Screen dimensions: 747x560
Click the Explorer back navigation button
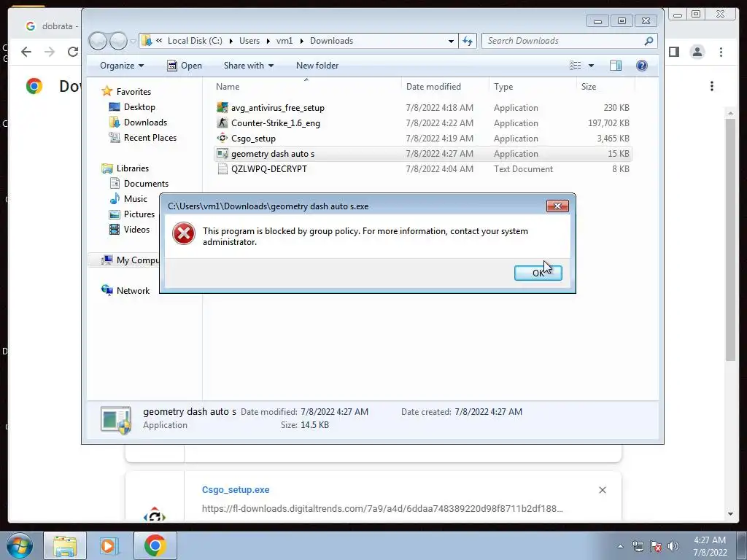[x=98, y=41]
